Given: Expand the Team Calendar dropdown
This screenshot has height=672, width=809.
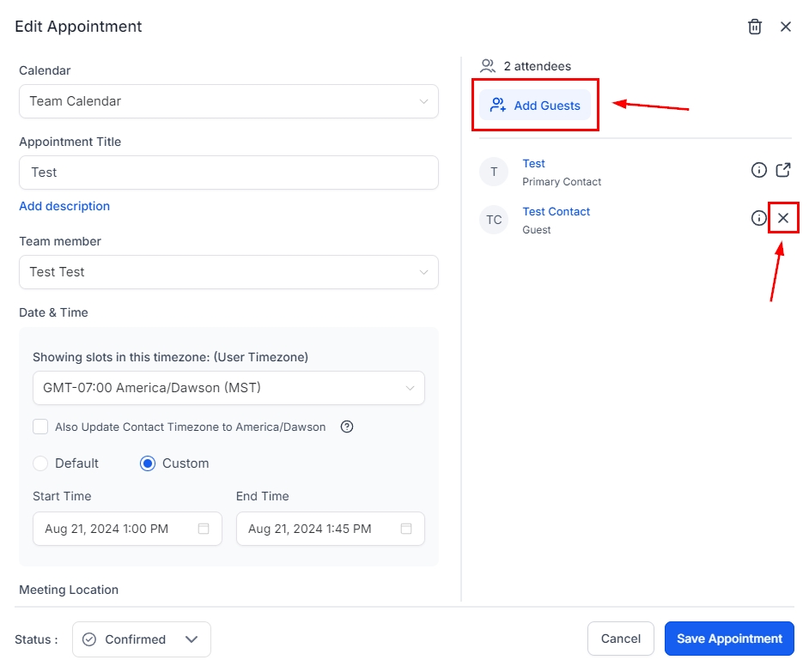Looking at the screenshot, I should pyautogui.click(x=228, y=101).
